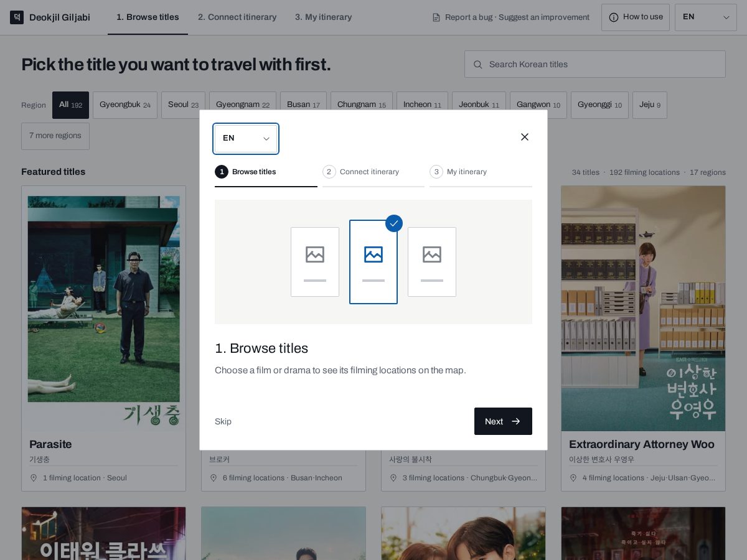Click the info icon in How to use
747x560 pixels.
point(614,17)
